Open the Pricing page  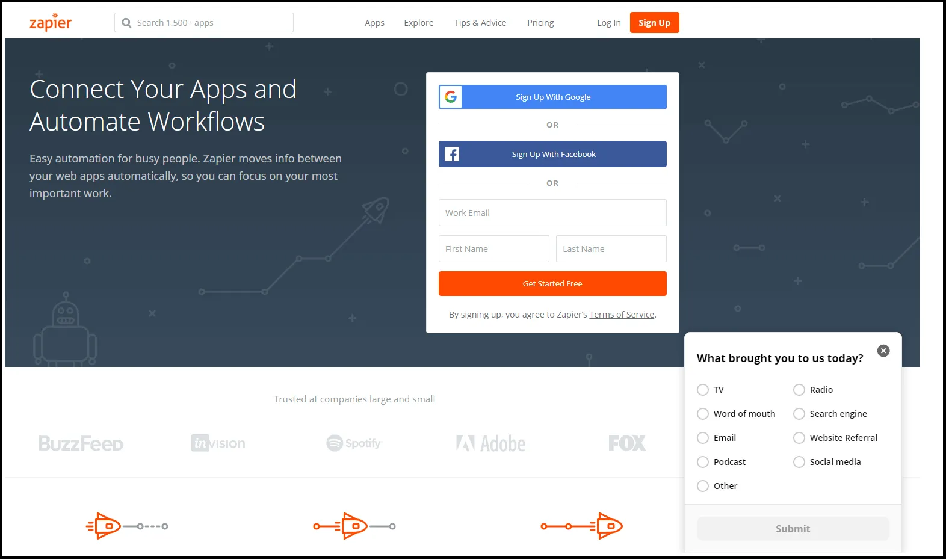pyautogui.click(x=540, y=23)
